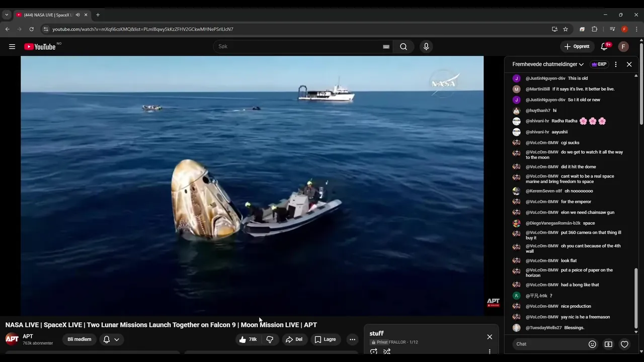Go to the YouTube home logo

(40, 47)
